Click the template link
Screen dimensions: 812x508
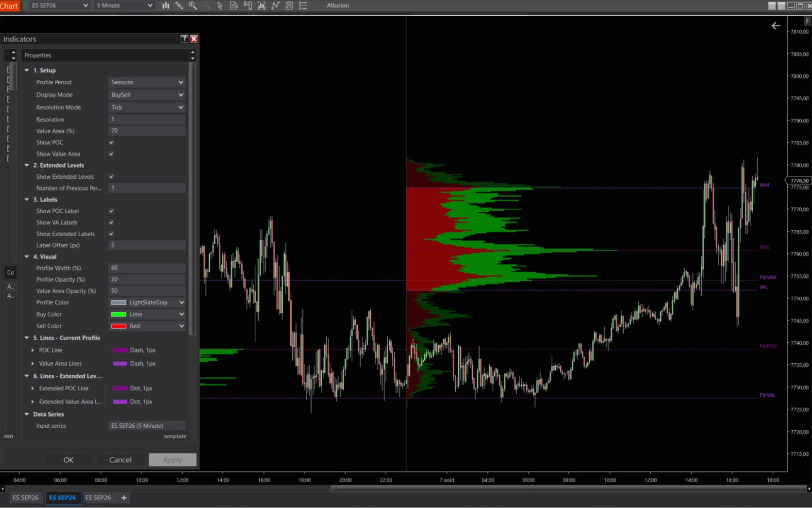(x=175, y=436)
